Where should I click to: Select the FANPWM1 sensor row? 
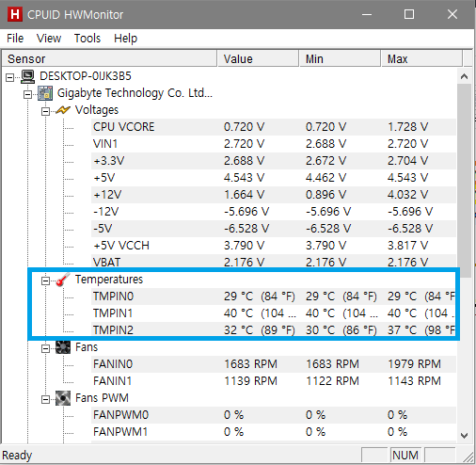274,432
